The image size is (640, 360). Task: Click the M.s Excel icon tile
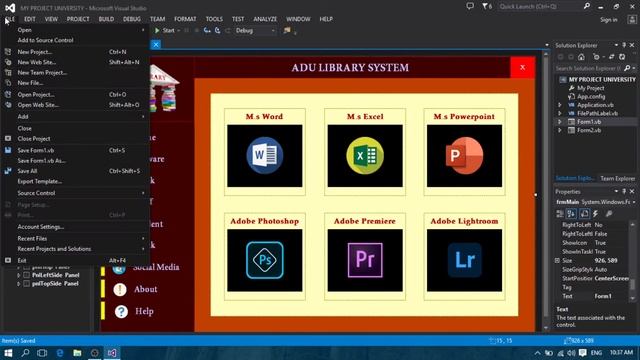(365, 156)
